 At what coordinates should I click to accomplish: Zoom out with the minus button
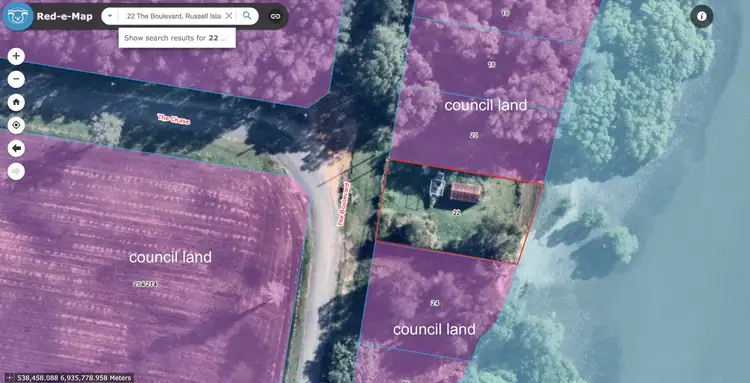(x=16, y=79)
